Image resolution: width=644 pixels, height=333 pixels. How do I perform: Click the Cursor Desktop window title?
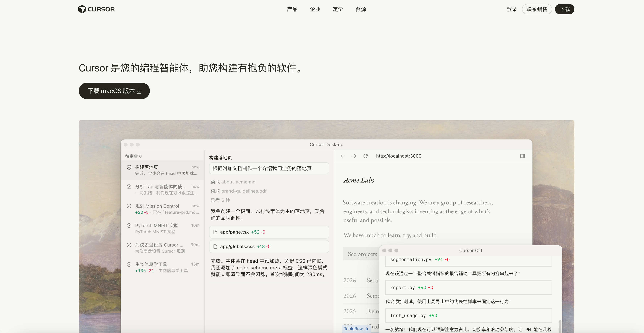coord(326,145)
